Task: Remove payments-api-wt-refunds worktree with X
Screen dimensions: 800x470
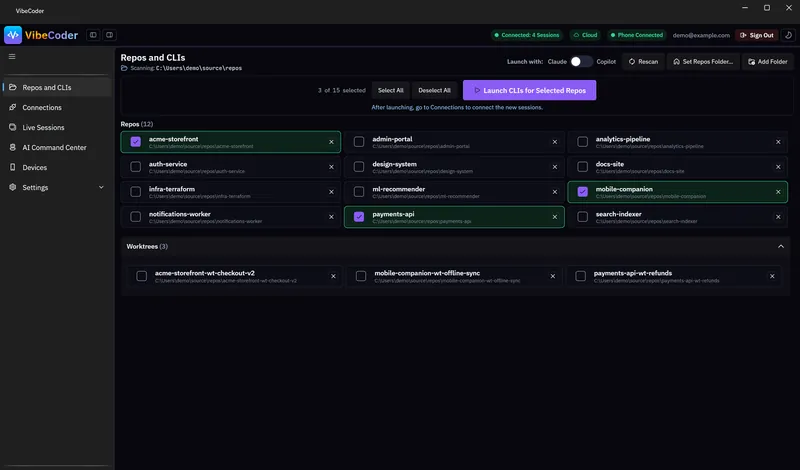Action: coord(772,276)
